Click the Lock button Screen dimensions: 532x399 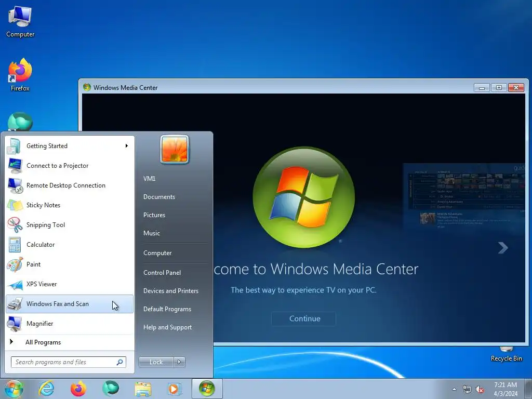[156, 362]
